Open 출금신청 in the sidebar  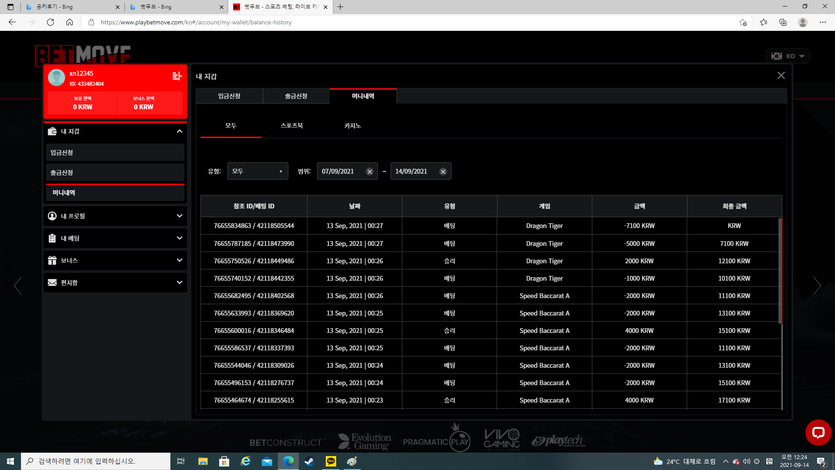(115, 172)
